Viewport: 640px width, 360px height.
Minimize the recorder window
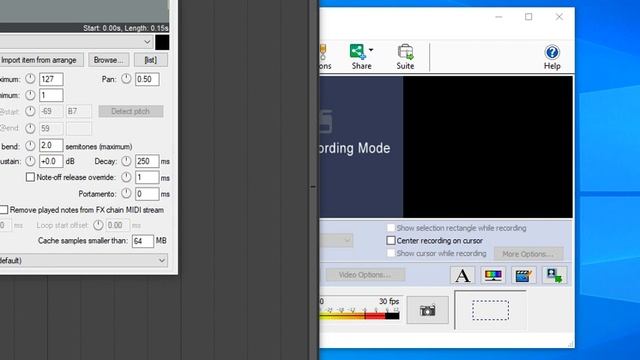499,17
